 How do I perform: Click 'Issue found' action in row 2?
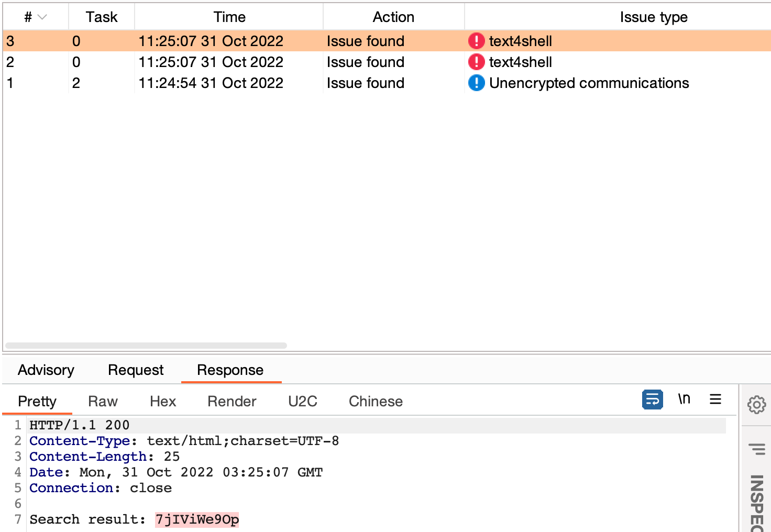tap(365, 62)
